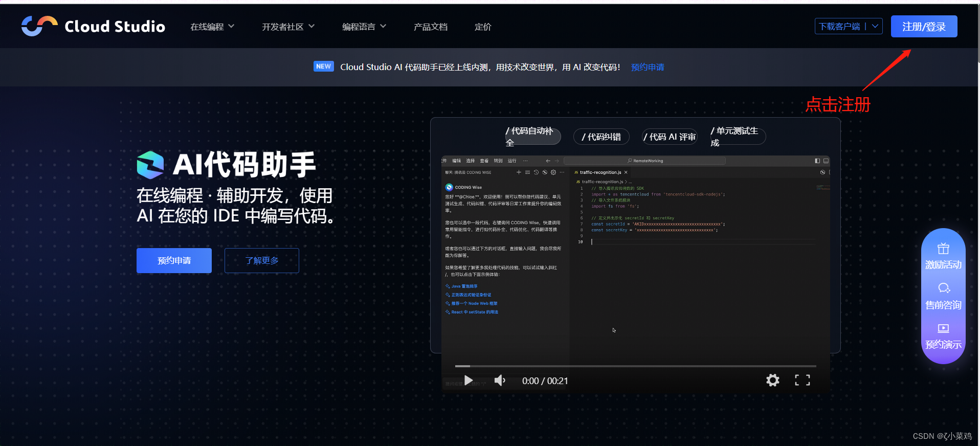Expand the 开发者社区 menu
Image resolution: width=980 pixels, height=446 pixels.
288,27
